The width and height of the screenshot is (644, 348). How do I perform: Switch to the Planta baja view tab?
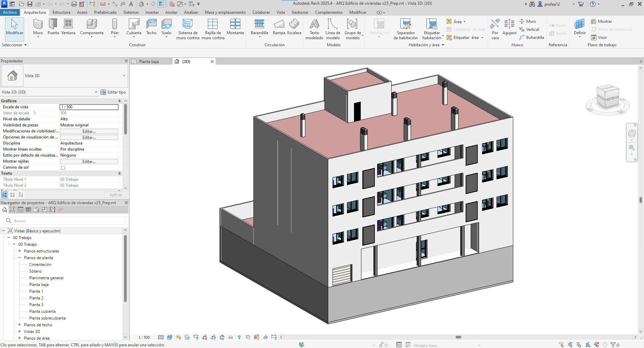click(x=149, y=62)
